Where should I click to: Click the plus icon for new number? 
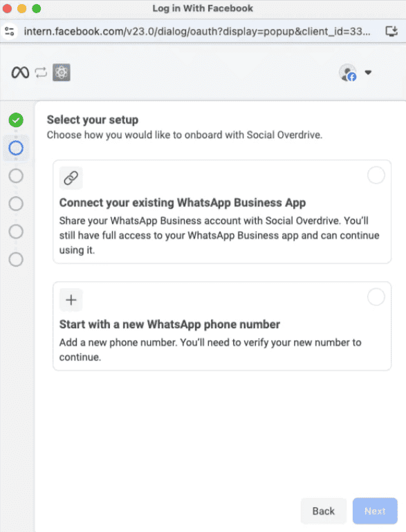pyautogui.click(x=71, y=300)
